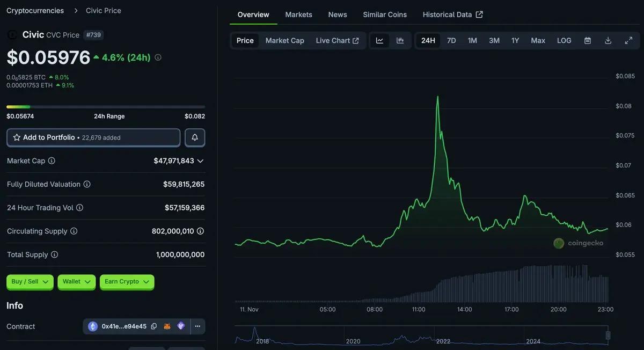Click the Civic Price breadcrumb text

click(104, 11)
